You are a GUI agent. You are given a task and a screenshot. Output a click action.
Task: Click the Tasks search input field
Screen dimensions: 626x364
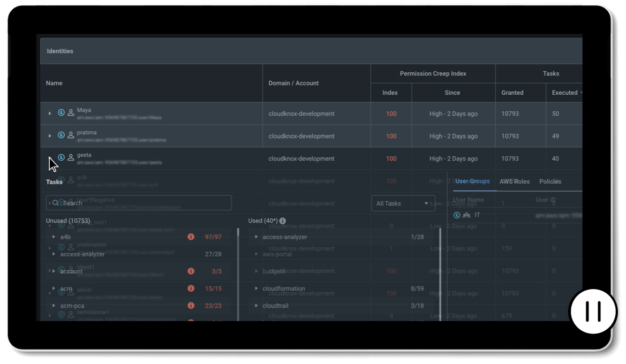[139, 203]
